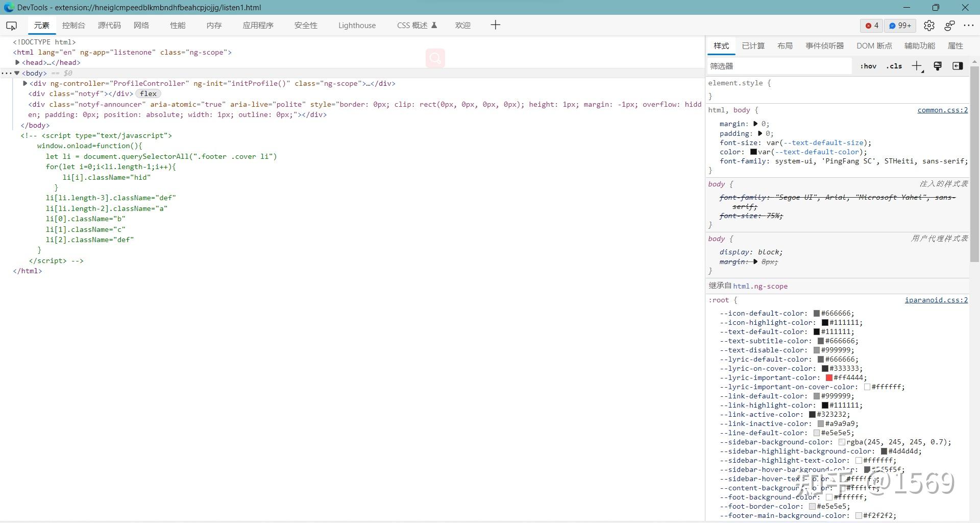Open DevTools settings gear

pyautogui.click(x=929, y=26)
